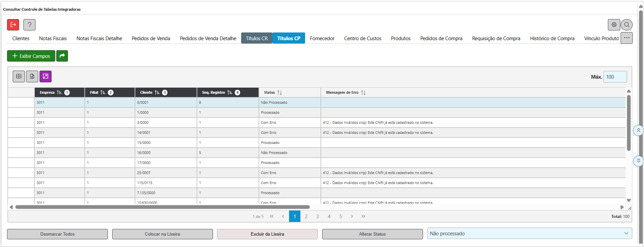Screen dimensions: 644x247
Task: Switch to the Fornecedor tab
Action: point(322,38)
